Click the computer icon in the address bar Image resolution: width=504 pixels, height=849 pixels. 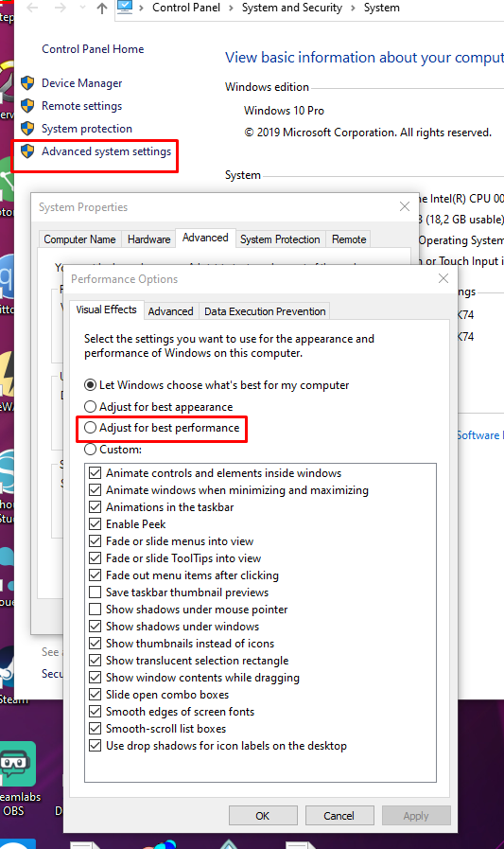[x=125, y=7]
